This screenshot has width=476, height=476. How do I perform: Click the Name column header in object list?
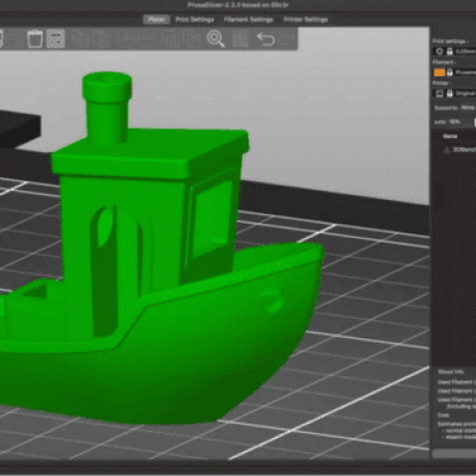pyautogui.click(x=450, y=136)
